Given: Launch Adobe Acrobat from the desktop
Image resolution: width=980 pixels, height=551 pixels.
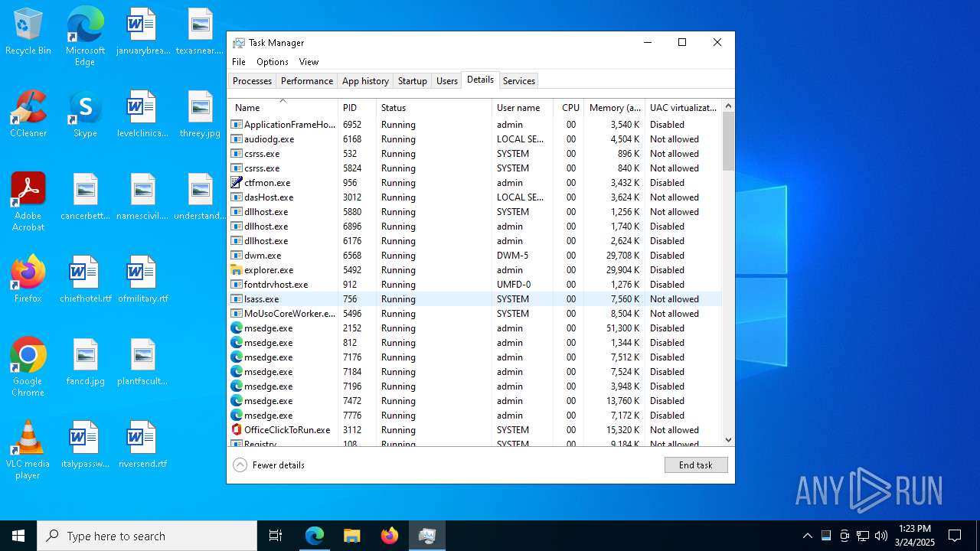Looking at the screenshot, I should pos(28,202).
